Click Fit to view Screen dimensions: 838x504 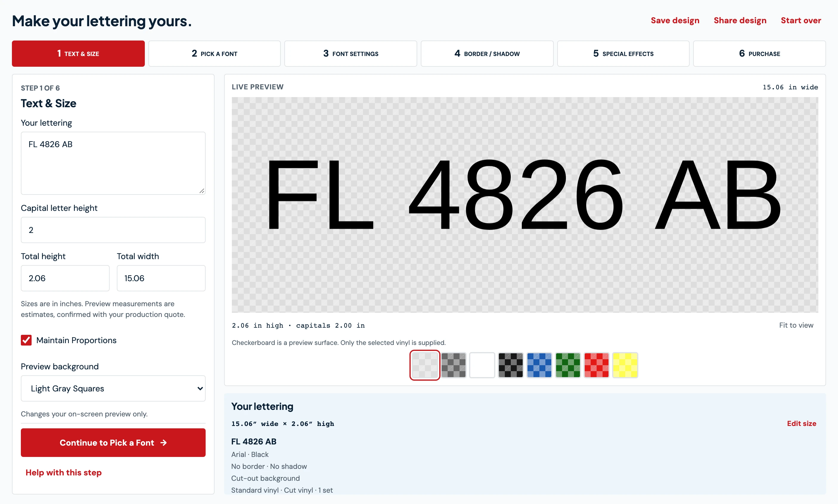pyautogui.click(x=796, y=325)
